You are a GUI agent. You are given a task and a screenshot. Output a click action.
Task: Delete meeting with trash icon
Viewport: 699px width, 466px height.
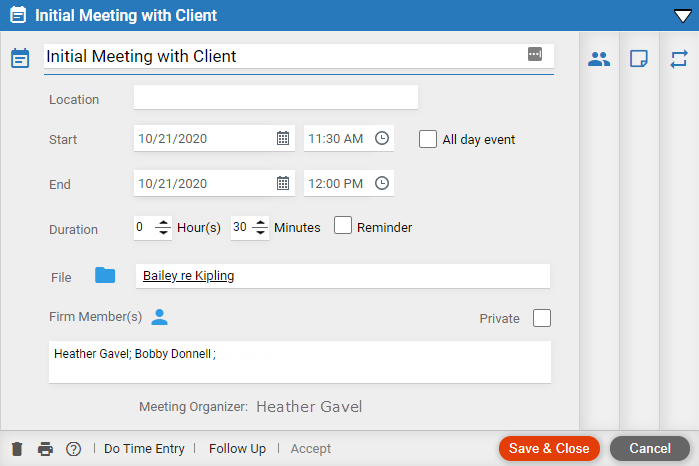17,449
